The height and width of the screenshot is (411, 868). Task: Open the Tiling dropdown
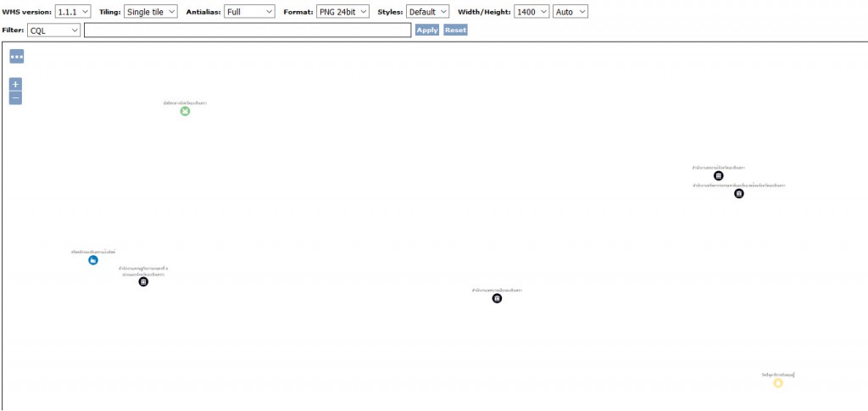point(151,12)
